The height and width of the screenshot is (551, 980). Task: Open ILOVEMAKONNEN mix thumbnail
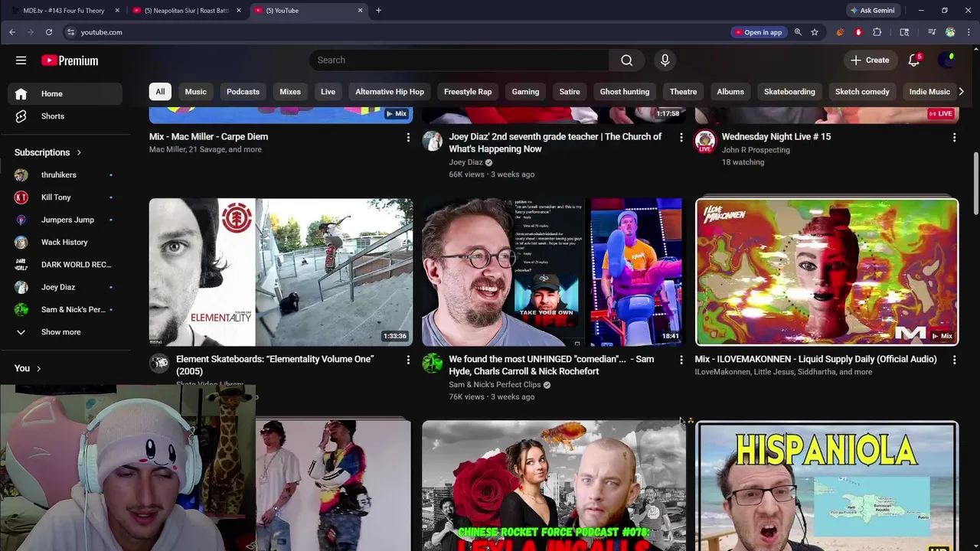click(827, 272)
